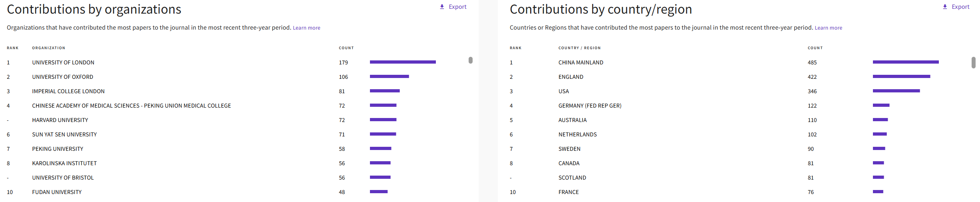Open Sun Yat Sen University entry

click(x=64, y=134)
